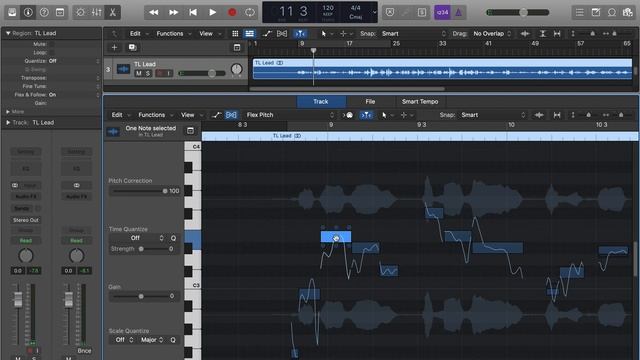The height and width of the screenshot is (360, 640).
Task: Toggle the Solo S button in control bar
Action: (x=422, y=12)
